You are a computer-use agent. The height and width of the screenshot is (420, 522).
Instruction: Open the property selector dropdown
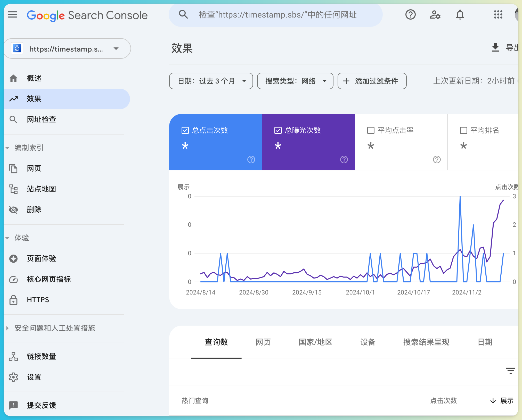67,48
